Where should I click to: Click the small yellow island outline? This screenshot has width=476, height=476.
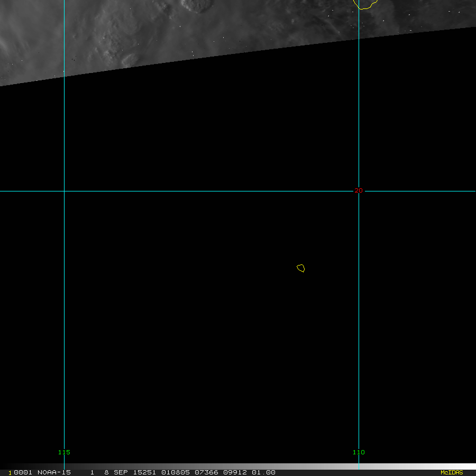click(300, 268)
